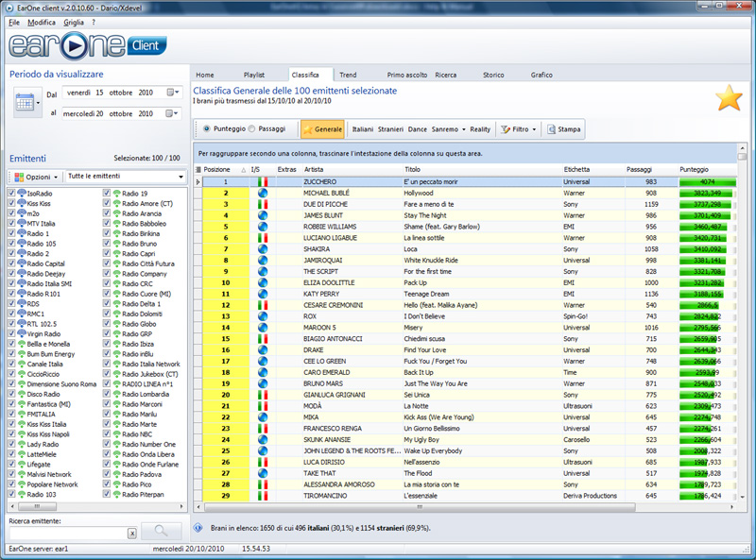The width and height of the screenshot is (756, 560).
Task: Click the Dance filter button
Action: (418, 129)
